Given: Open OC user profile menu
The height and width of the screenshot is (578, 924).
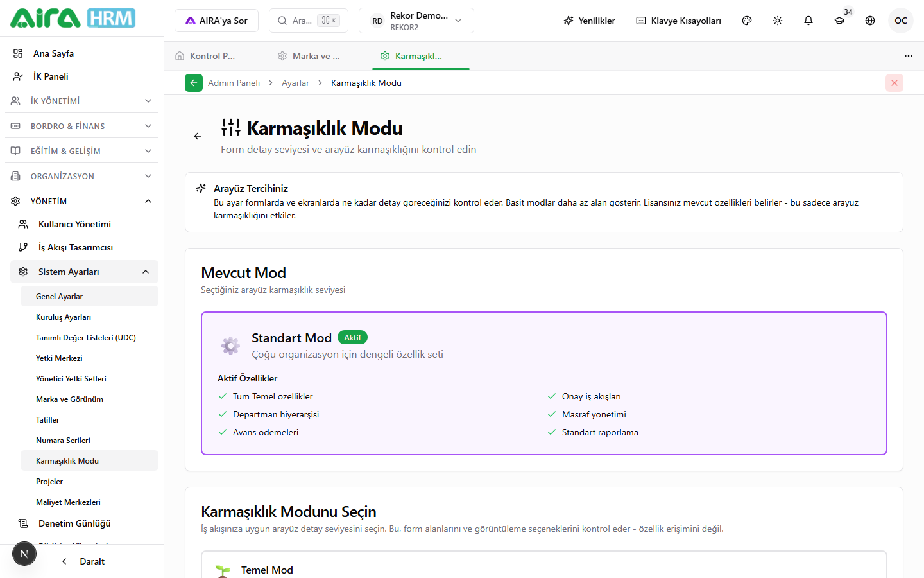Looking at the screenshot, I should (901, 21).
